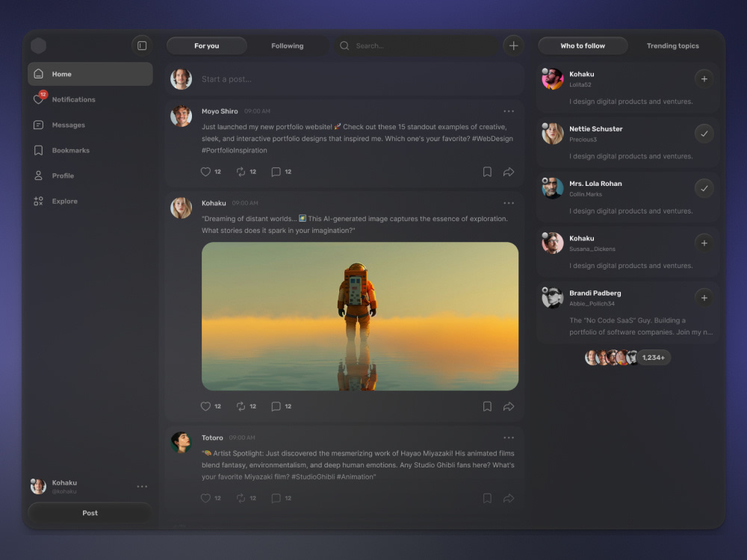Screen dimensions: 747x560
Task: Collapse sidebar using panel toggle icon
Action: (x=141, y=46)
